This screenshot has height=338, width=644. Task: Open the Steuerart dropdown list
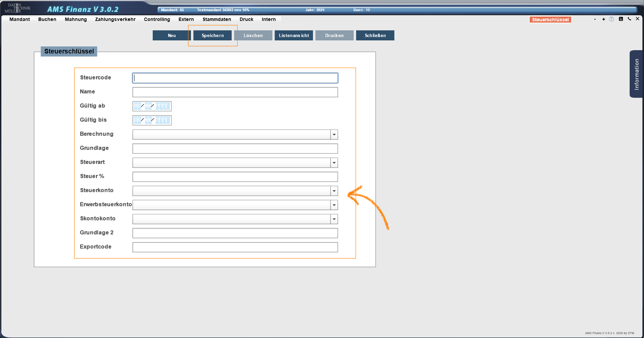click(x=334, y=163)
